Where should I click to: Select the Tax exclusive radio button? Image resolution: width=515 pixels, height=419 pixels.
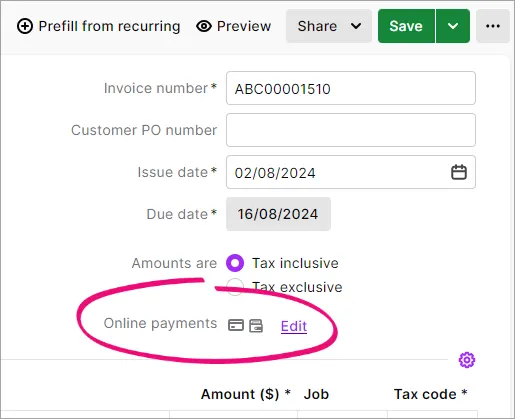pyautogui.click(x=235, y=287)
